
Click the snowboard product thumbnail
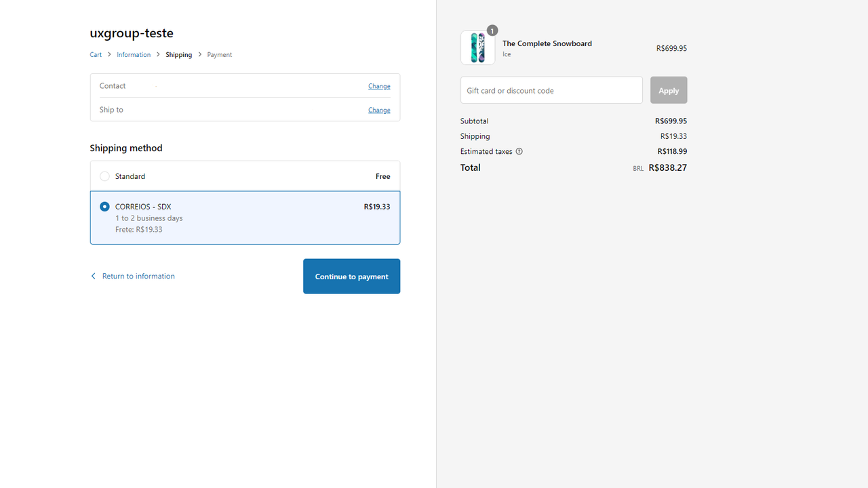[477, 47]
